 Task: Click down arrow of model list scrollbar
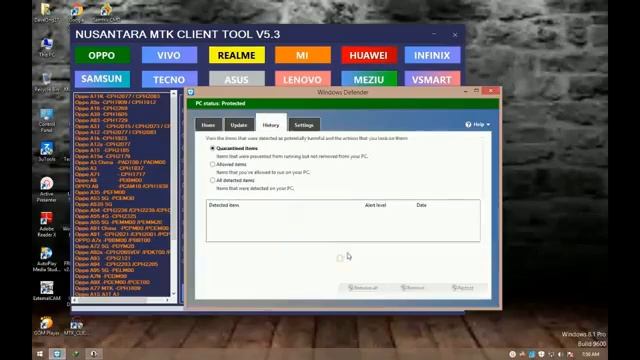pyautogui.click(x=173, y=293)
